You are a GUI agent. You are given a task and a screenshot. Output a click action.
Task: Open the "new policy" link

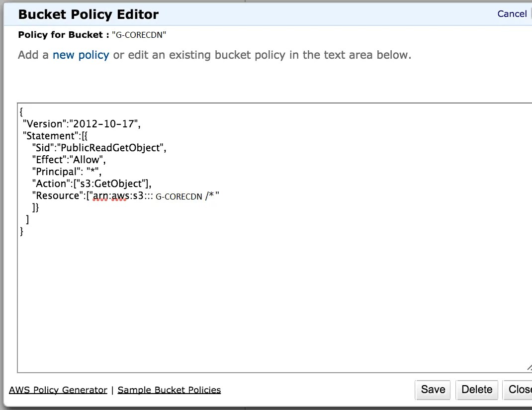coord(81,55)
